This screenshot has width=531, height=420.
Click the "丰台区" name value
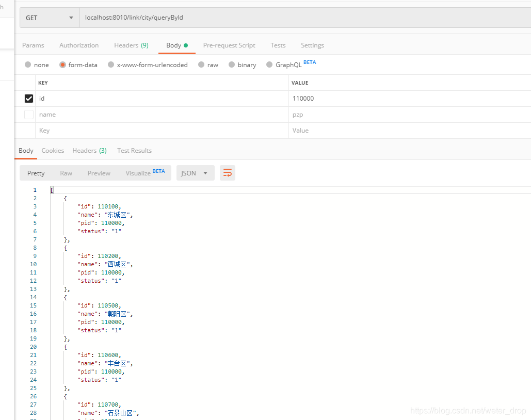tap(117, 363)
